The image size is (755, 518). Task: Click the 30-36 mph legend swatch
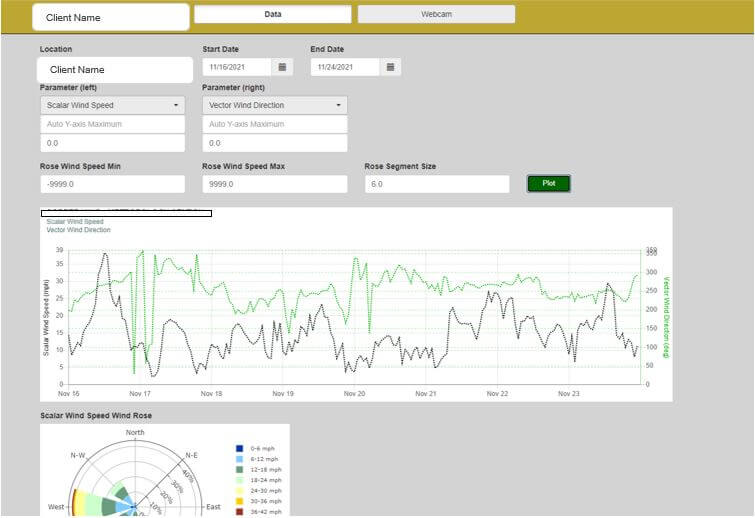click(239, 501)
